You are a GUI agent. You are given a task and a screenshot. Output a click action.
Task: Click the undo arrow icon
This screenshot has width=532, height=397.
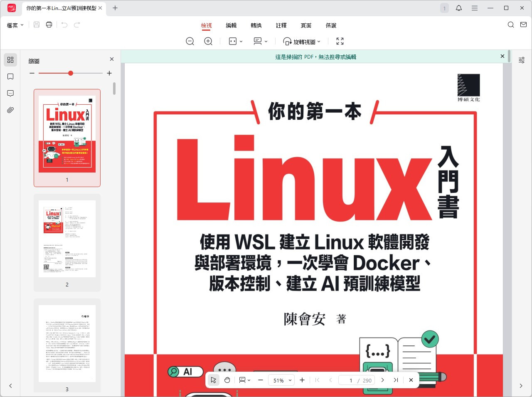(x=64, y=25)
